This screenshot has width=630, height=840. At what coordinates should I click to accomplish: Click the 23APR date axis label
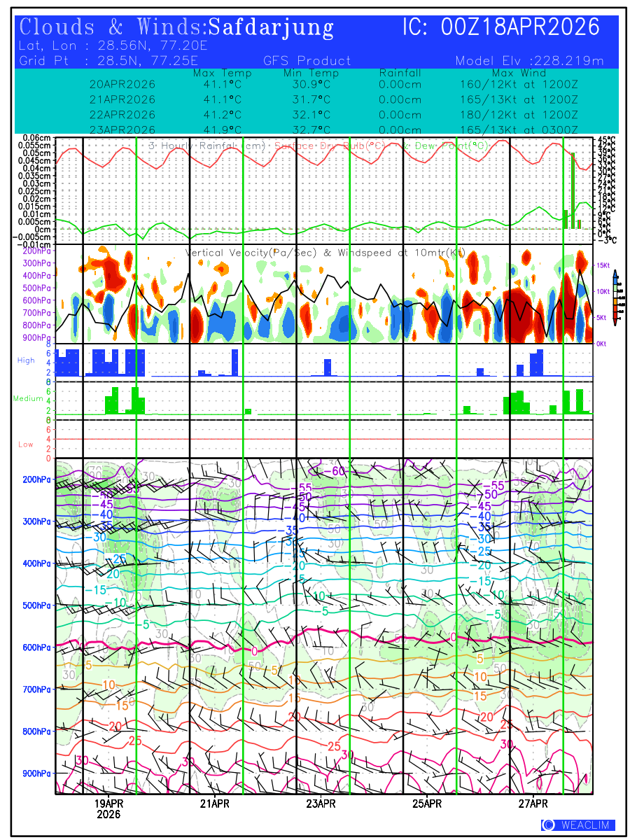point(321,803)
